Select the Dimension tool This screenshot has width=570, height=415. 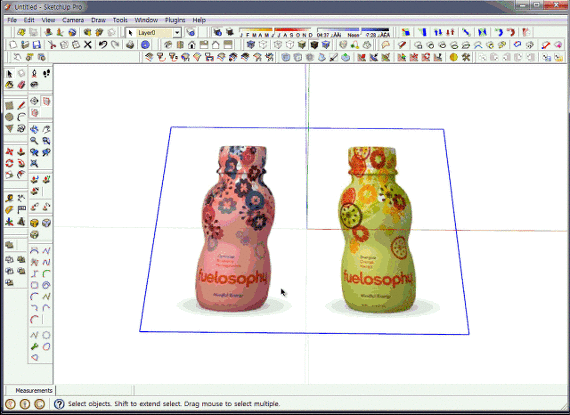21,198
